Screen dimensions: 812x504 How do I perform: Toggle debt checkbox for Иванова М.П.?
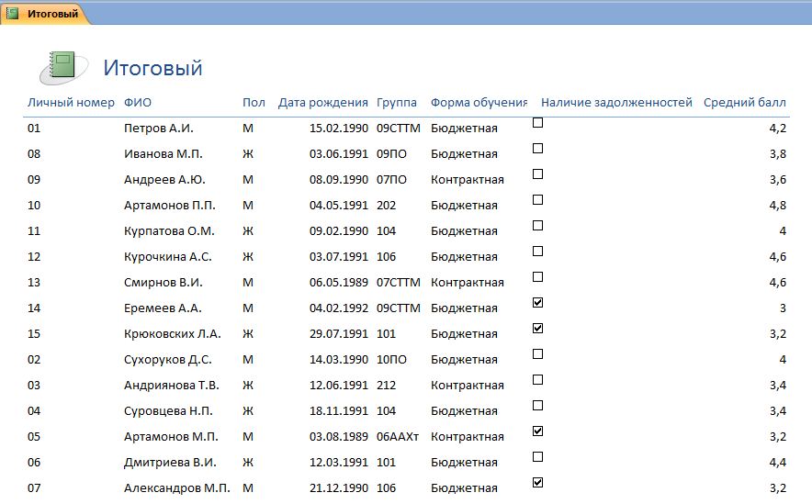[x=538, y=149]
